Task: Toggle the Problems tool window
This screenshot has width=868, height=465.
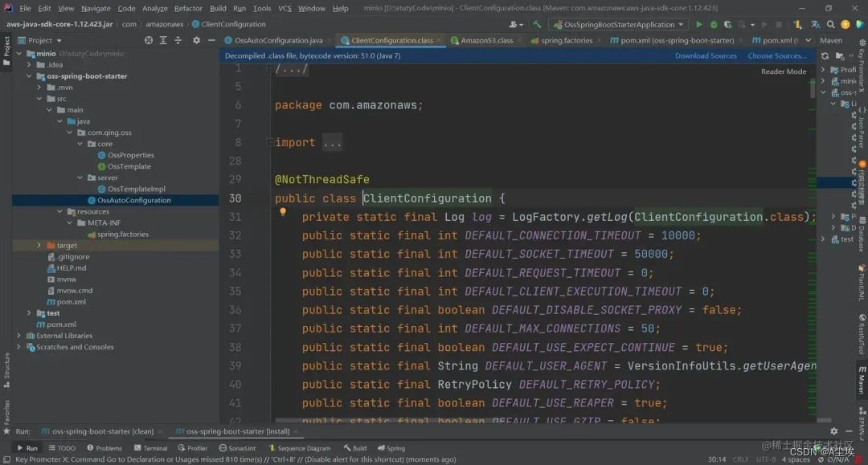Action: (x=104, y=448)
